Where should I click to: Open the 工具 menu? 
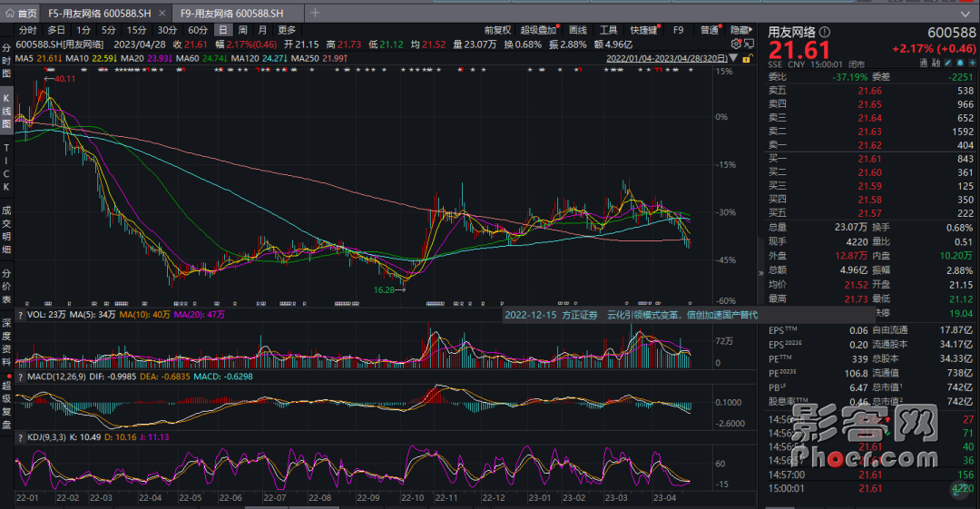608,30
